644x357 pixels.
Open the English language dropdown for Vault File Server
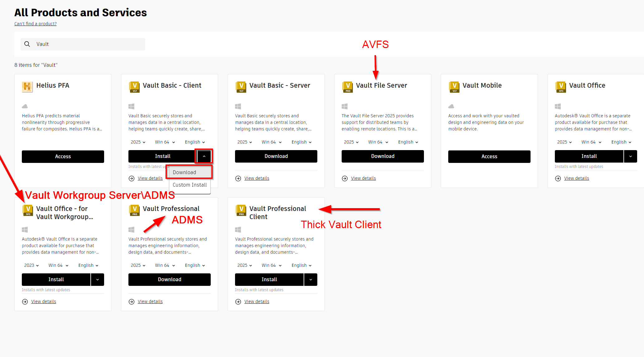click(x=408, y=142)
